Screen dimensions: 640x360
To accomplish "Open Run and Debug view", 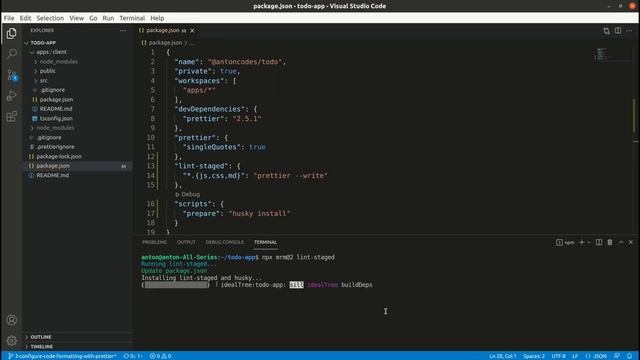I will (x=12, y=96).
